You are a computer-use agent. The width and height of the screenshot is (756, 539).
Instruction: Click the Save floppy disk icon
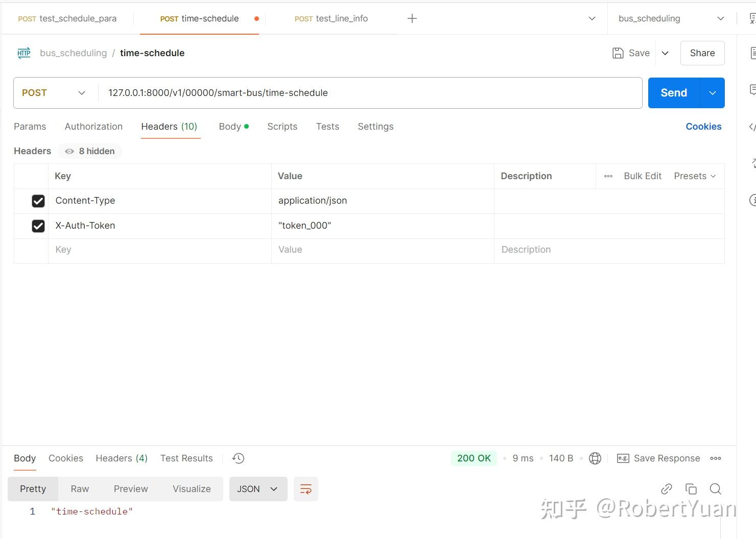click(618, 53)
